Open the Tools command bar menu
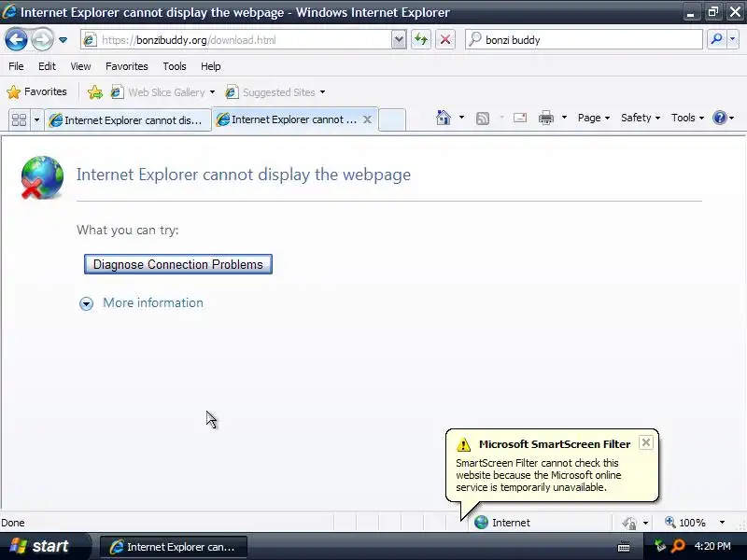The width and height of the screenshot is (747, 560). [687, 118]
